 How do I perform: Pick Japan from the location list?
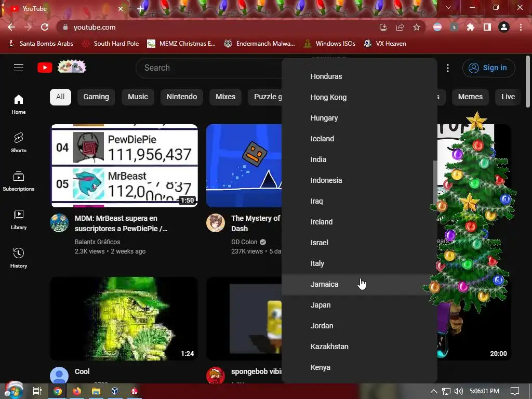pyautogui.click(x=360, y=305)
